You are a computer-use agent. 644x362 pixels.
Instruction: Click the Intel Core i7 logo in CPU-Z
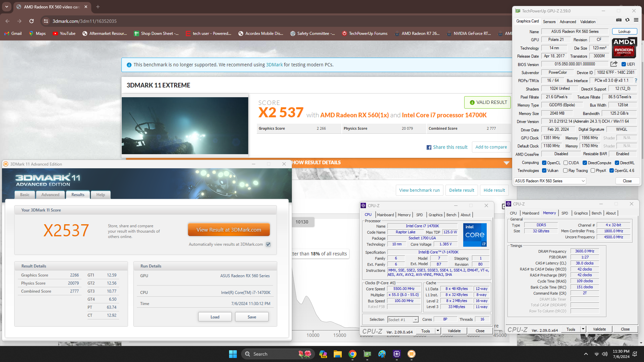(x=475, y=235)
